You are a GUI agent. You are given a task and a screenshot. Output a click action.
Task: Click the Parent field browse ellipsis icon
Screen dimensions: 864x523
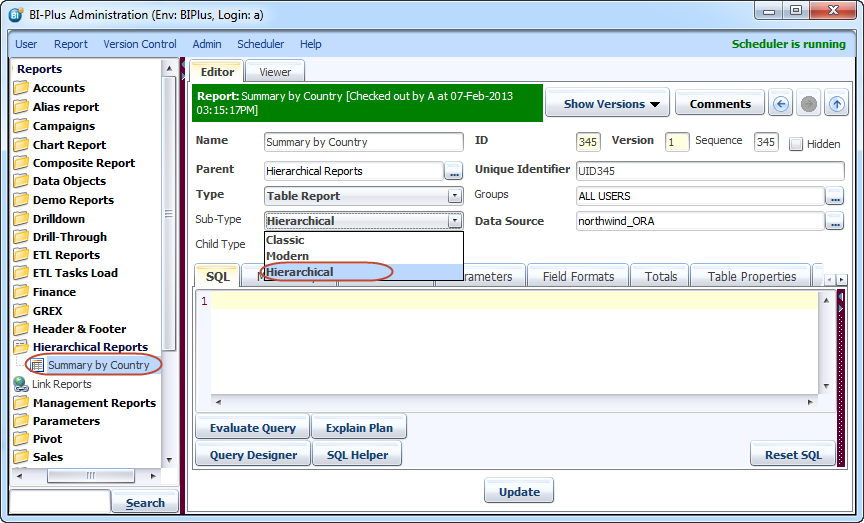point(454,171)
